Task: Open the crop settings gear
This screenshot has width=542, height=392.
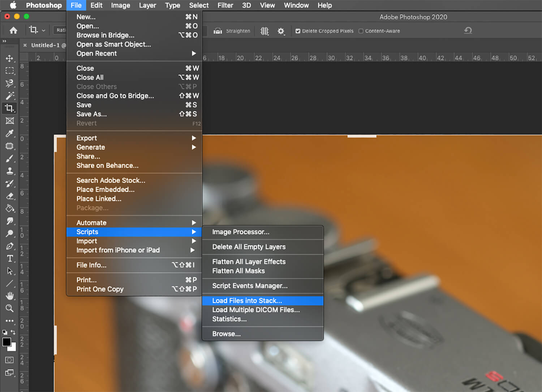Action: tap(281, 31)
